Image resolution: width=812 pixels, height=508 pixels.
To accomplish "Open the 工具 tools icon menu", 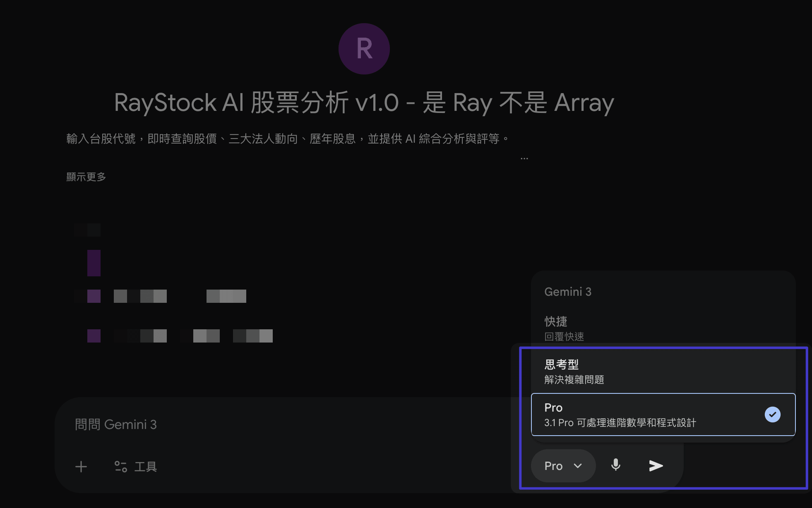I will (x=136, y=466).
